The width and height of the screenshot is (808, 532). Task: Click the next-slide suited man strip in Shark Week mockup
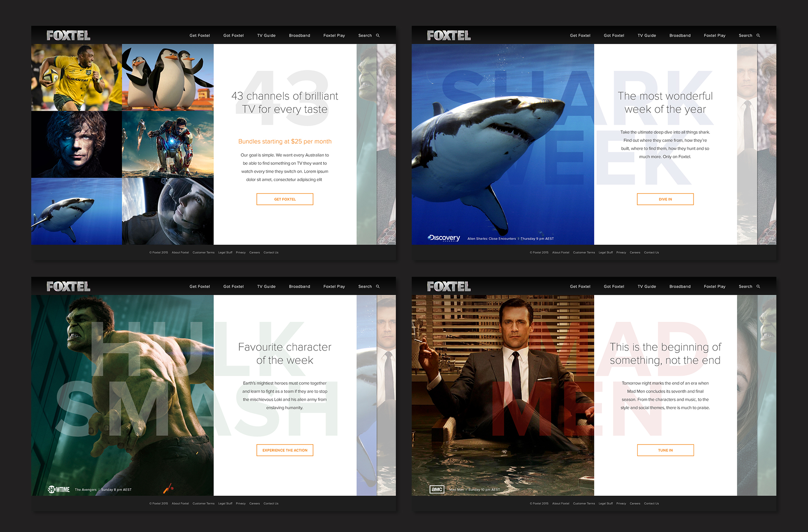[747, 144]
